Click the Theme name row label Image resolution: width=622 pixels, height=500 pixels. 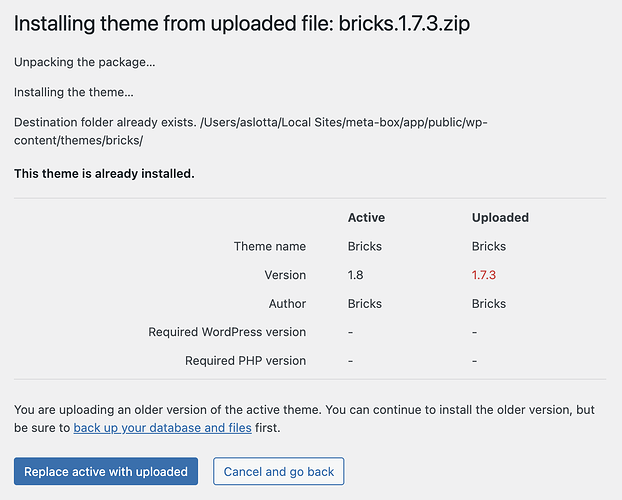click(270, 246)
